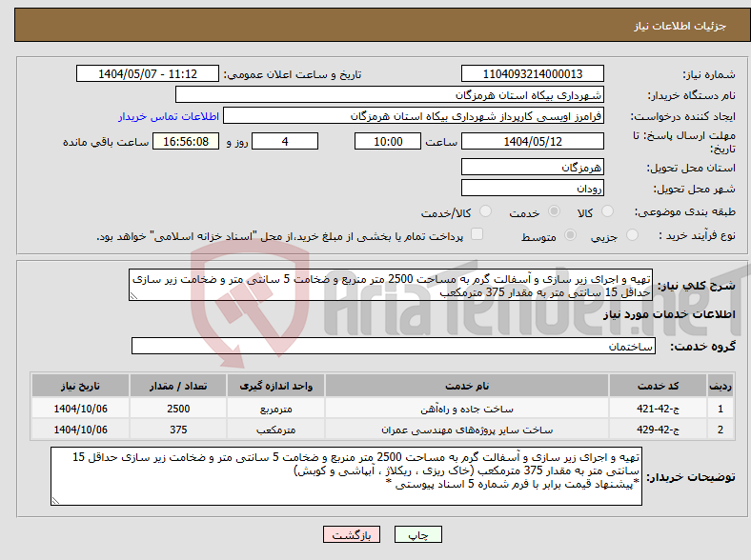Click date 1404/10/06 in row 2
The height and width of the screenshot is (560, 751).
tap(80, 430)
